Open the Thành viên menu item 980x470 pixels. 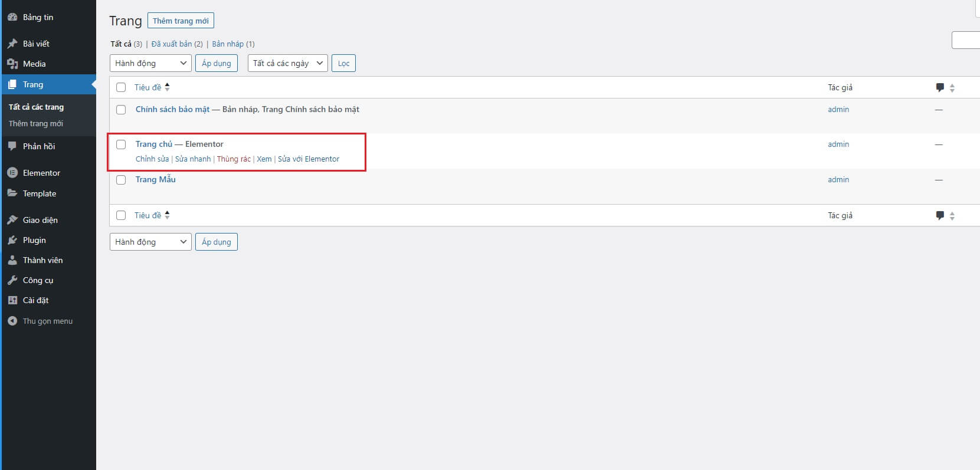[42, 260]
